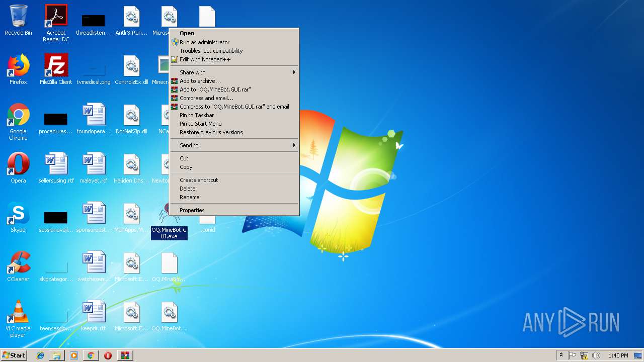Click the network tray icon
Screen dimensions: 644x362
(584, 355)
